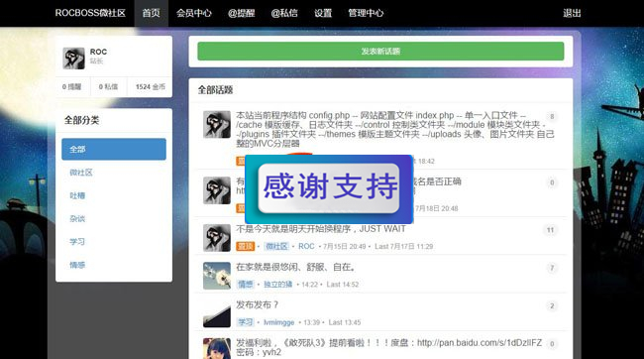Viewport: 644px width, 359px height.
Task: Click the Last 7月17日 11:29 timestamp
Action: (x=403, y=246)
